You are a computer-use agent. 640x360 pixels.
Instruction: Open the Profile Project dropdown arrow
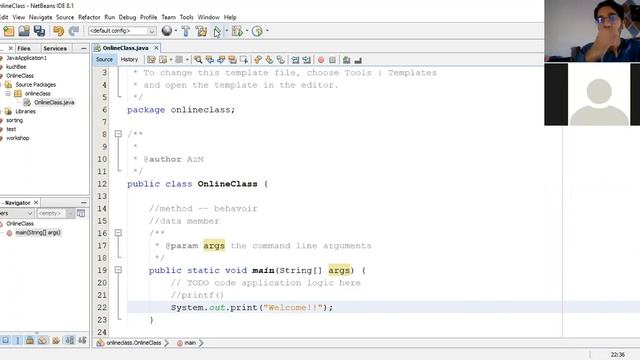(267, 31)
